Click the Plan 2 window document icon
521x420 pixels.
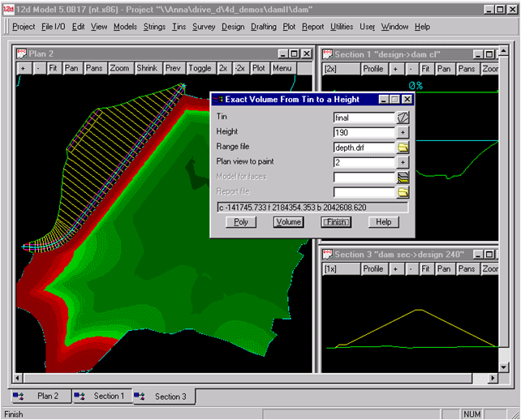click(21, 54)
